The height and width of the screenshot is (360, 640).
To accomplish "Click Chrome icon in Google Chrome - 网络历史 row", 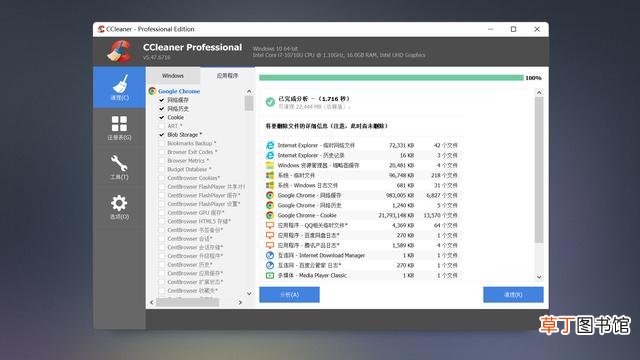I will 270,205.
